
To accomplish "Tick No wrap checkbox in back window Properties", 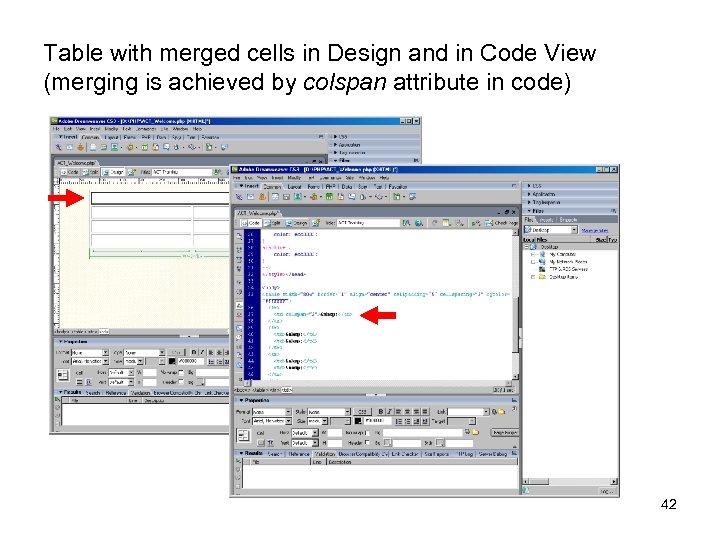I will coord(180,372).
